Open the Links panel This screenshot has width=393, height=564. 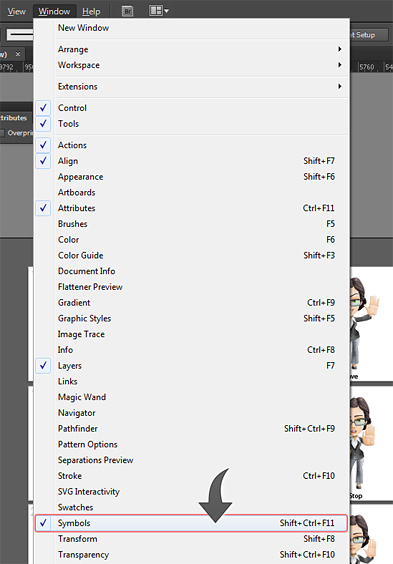click(x=192, y=381)
